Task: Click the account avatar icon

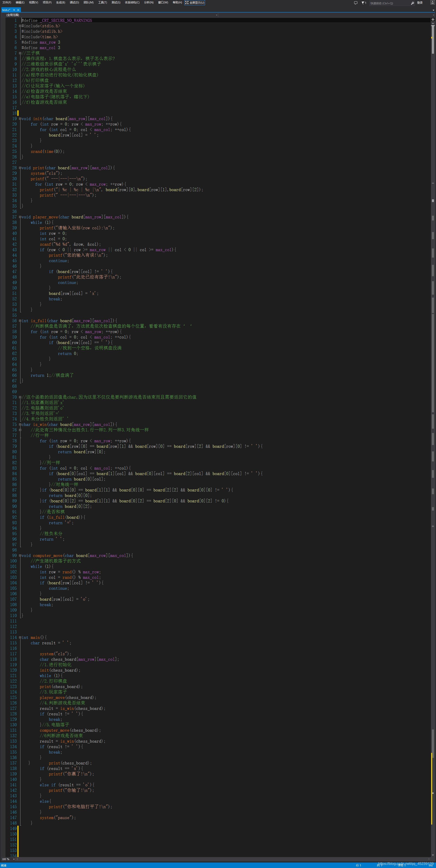Action: point(433,3)
